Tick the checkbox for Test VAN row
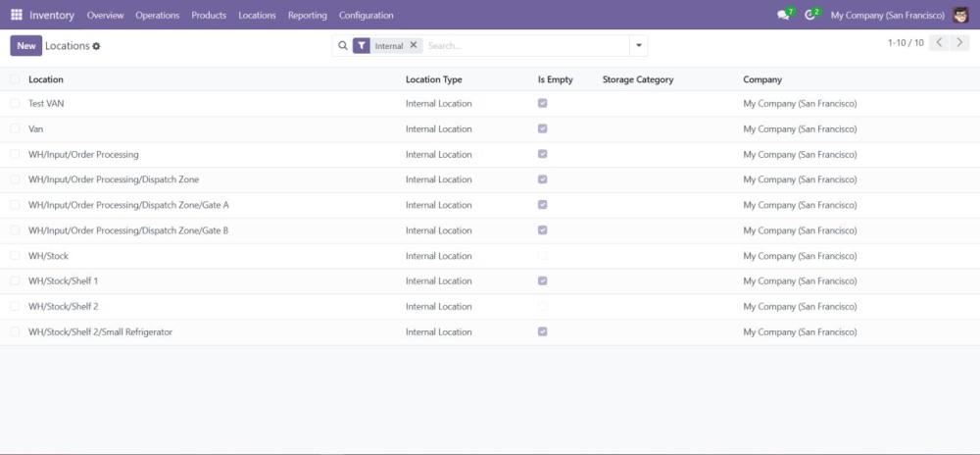This screenshot has width=980, height=455. pos(15,103)
